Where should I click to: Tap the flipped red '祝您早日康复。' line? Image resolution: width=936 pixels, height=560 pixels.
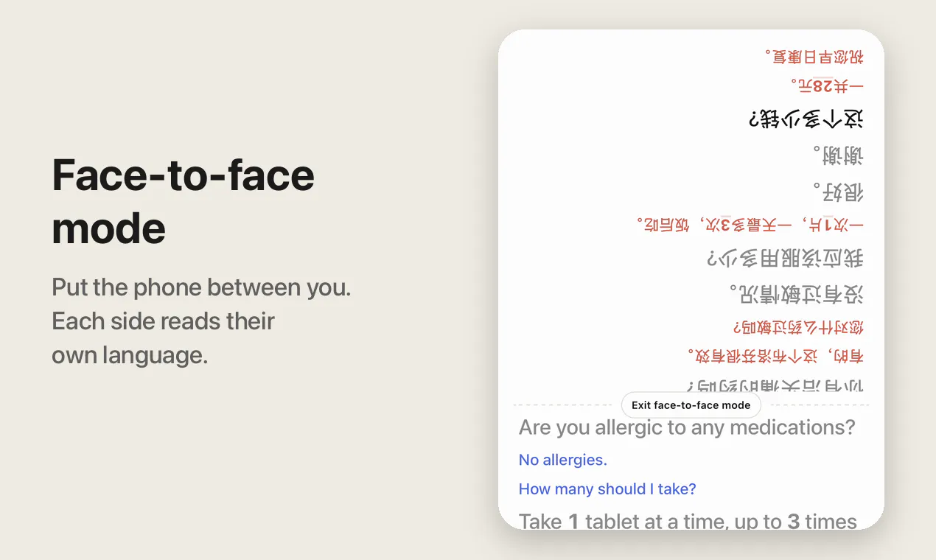814,56
